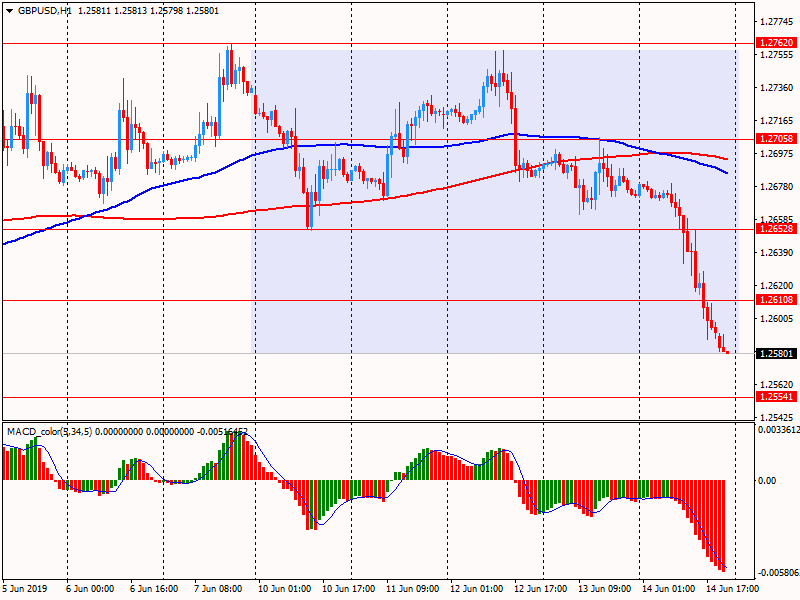Click the current price 1.25801 label
The height and width of the screenshot is (600, 800).
click(x=776, y=354)
